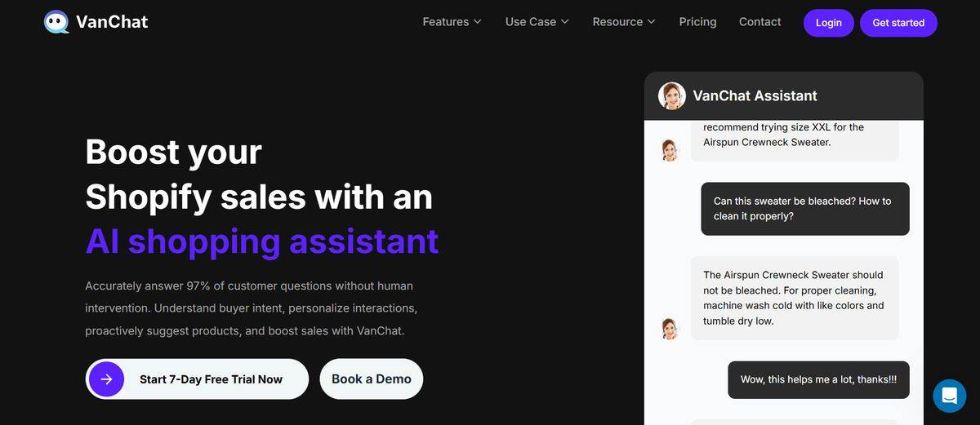Screen dimensions: 980x425
Task: Open the live chat support bubble
Action: [x=949, y=396]
